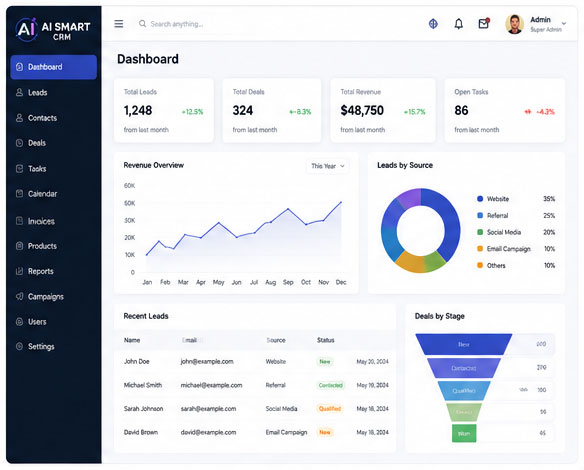584x470 pixels.
Task: Click the Tasks sidebar icon
Action: pyautogui.click(x=19, y=168)
